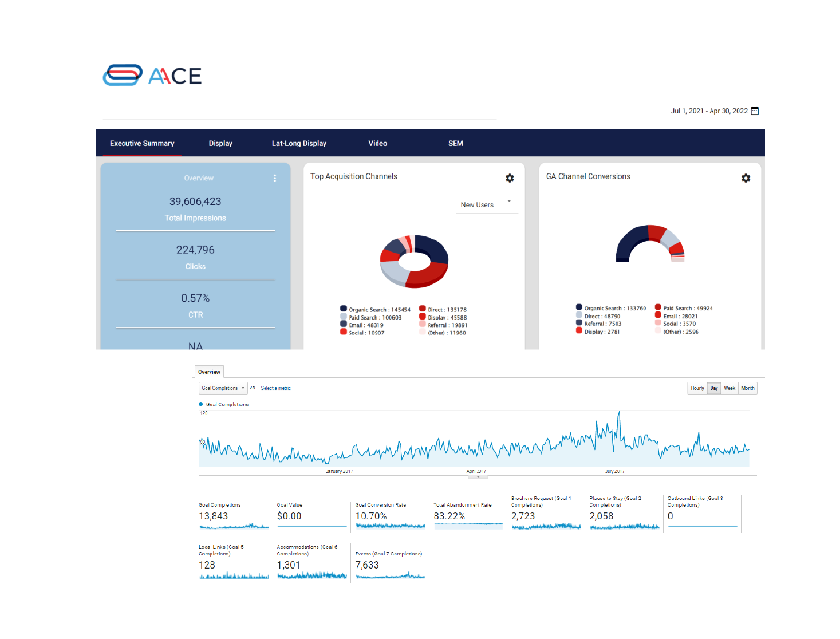Click the Select a metric link
840x639 pixels.
pos(276,388)
